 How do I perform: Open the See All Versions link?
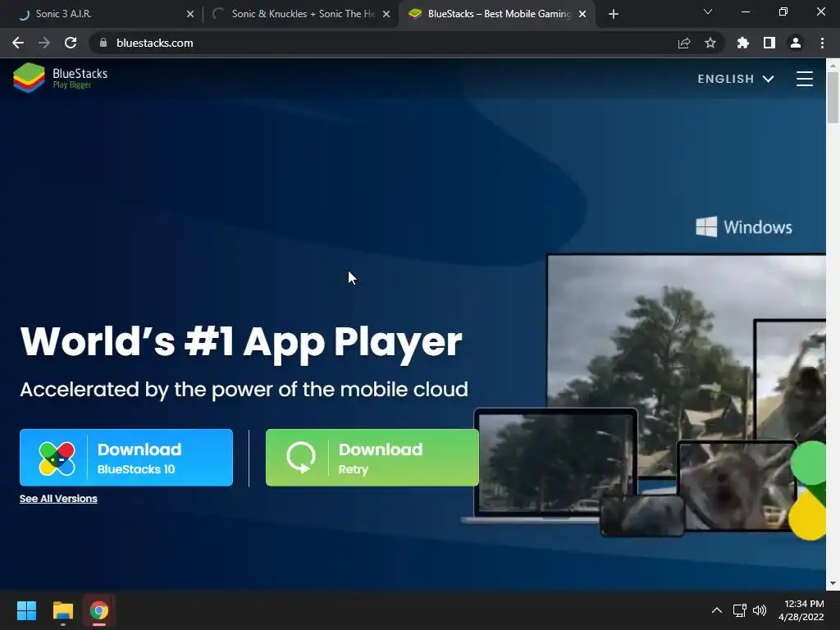tap(58, 499)
